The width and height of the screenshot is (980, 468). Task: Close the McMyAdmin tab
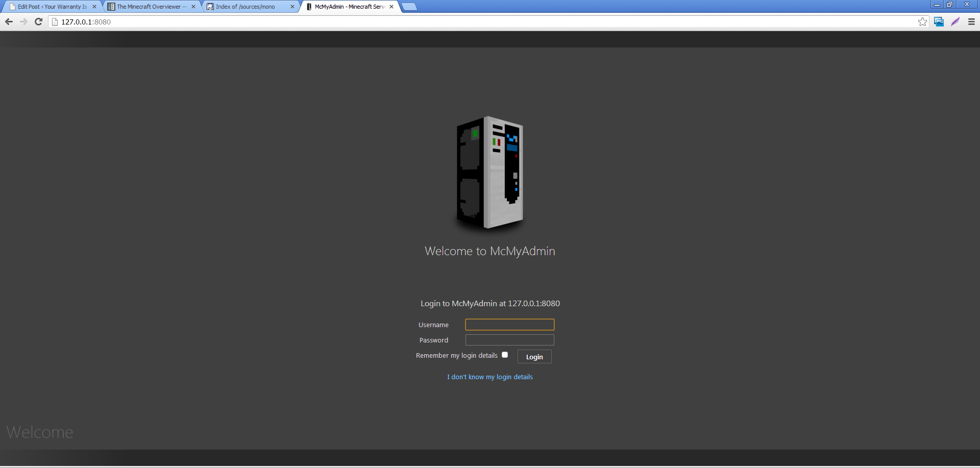pos(391,7)
